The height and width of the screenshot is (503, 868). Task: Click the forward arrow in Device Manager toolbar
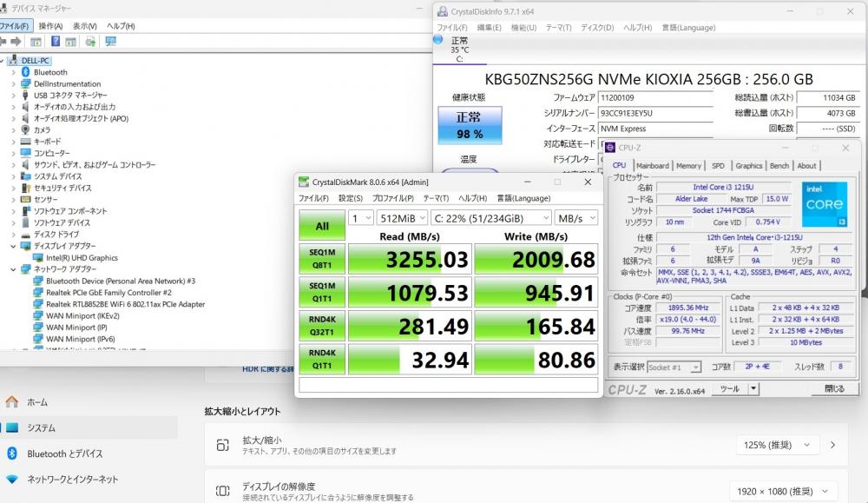pyautogui.click(x=16, y=42)
